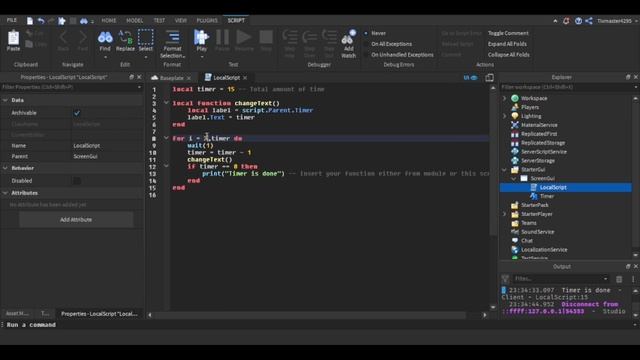Click the clear output trash icon
The width and height of the screenshot is (640, 360).
(619, 279)
